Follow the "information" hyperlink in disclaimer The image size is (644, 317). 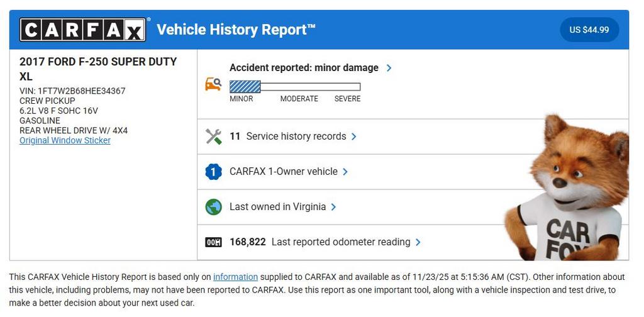coord(235,277)
